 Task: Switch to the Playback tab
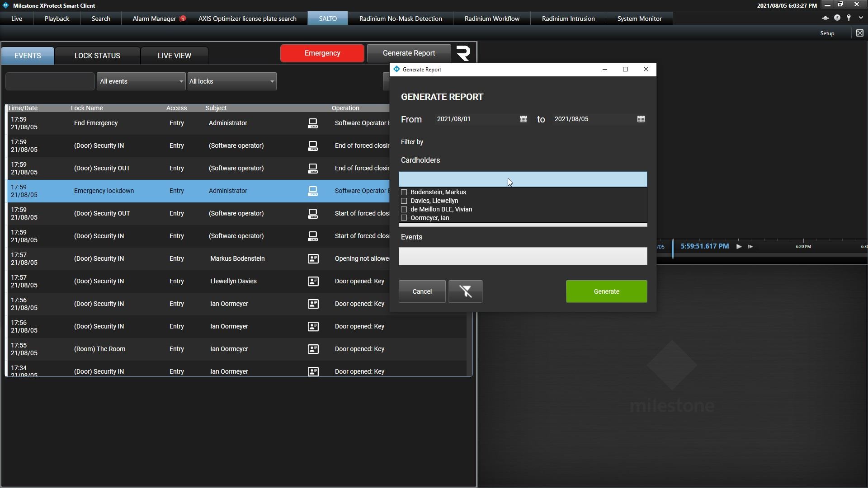(57, 19)
